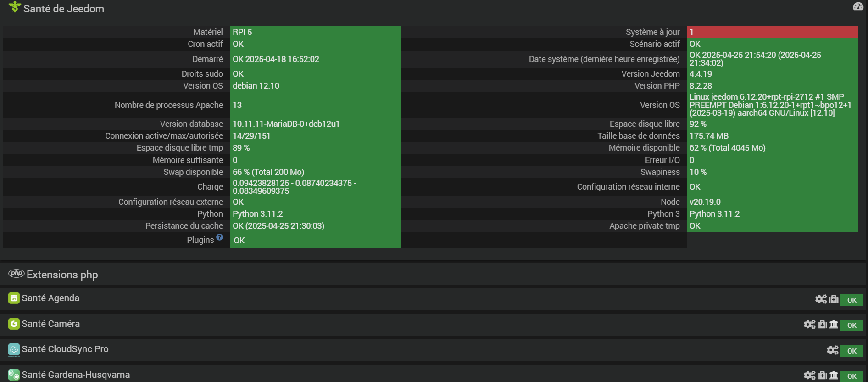Click the gears icon in Santé Agenda row
The width and height of the screenshot is (868, 382).
click(x=821, y=299)
